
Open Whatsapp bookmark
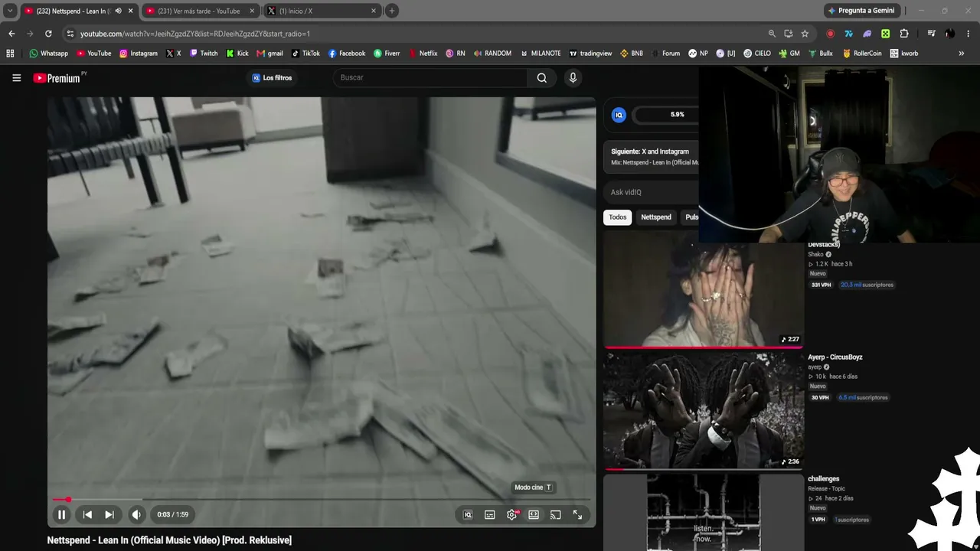[48, 54]
